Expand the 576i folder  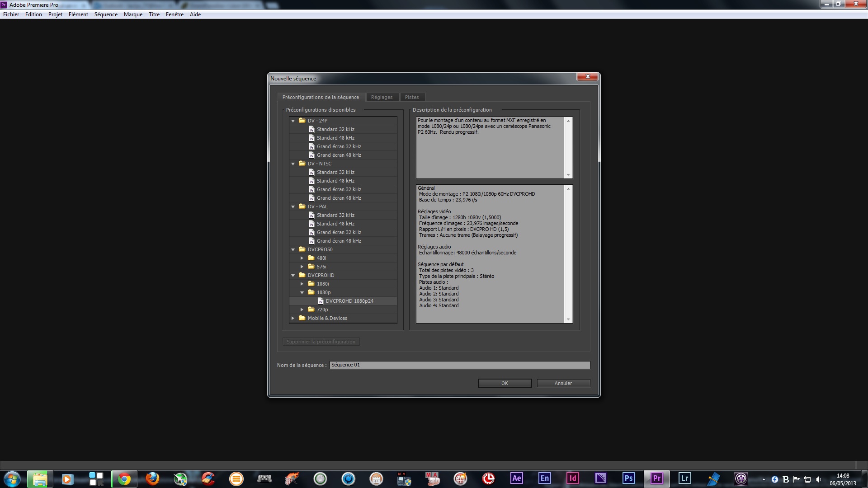coord(302,267)
